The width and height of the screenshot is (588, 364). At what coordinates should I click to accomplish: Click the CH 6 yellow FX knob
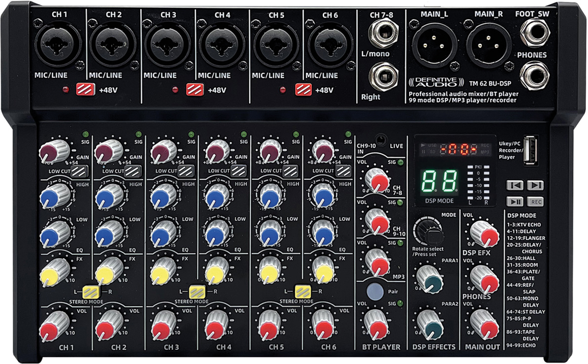(323, 271)
